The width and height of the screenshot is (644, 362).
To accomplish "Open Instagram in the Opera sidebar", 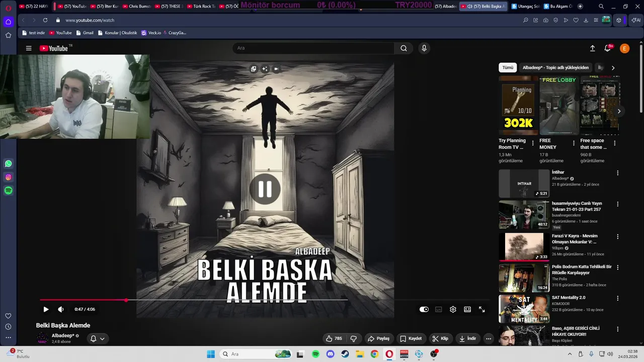I will tap(8, 177).
